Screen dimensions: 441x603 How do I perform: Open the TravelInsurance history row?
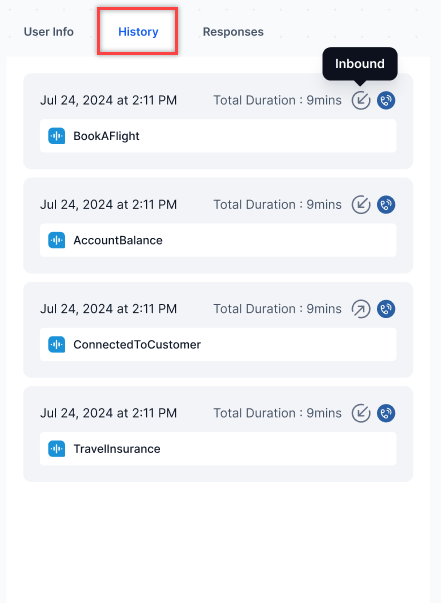(218, 449)
